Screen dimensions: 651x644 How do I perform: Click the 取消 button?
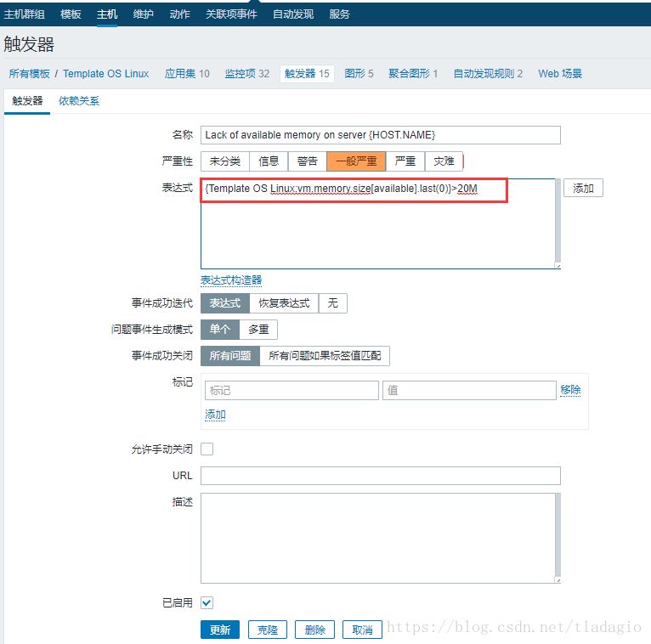pos(362,630)
